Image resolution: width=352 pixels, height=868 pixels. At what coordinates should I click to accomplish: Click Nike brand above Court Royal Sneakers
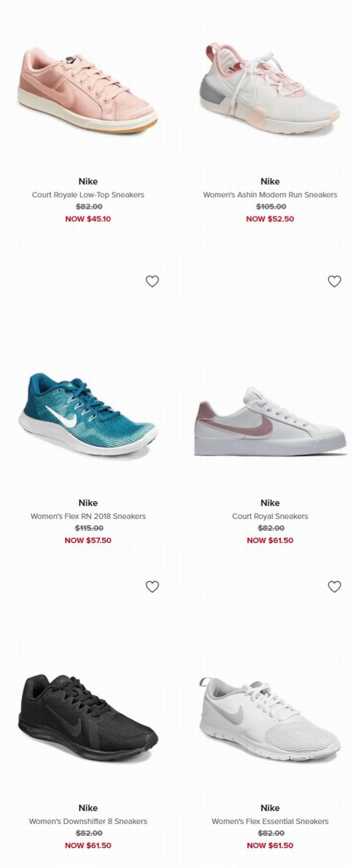pos(270,503)
